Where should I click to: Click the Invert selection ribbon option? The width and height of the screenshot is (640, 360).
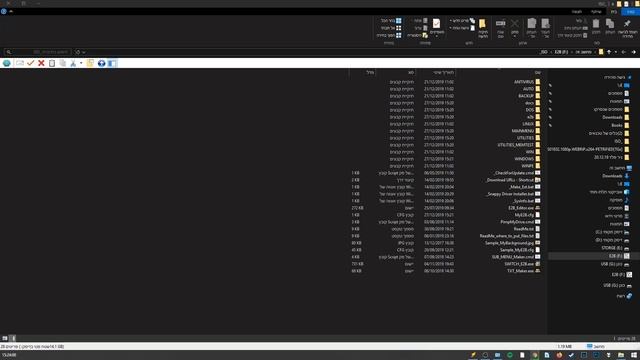[389, 35]
